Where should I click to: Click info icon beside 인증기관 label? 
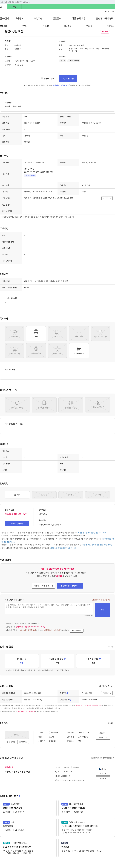[x=67, y=693]
